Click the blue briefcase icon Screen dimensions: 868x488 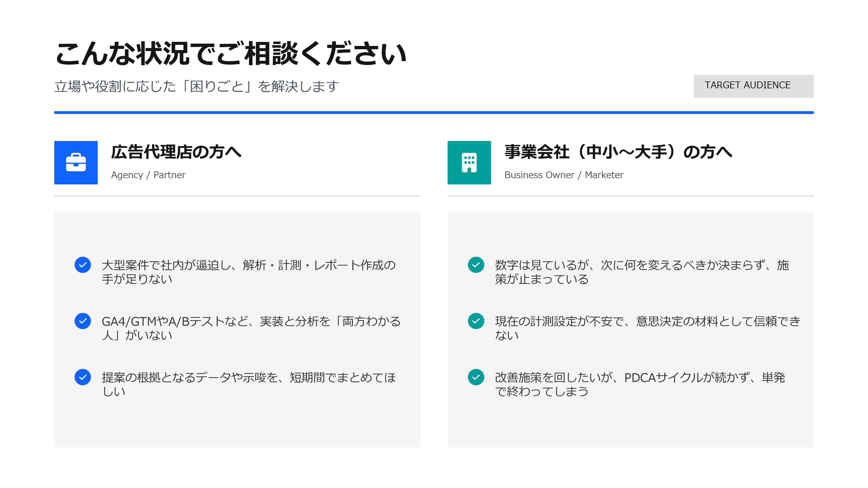(x=76, y=162)
